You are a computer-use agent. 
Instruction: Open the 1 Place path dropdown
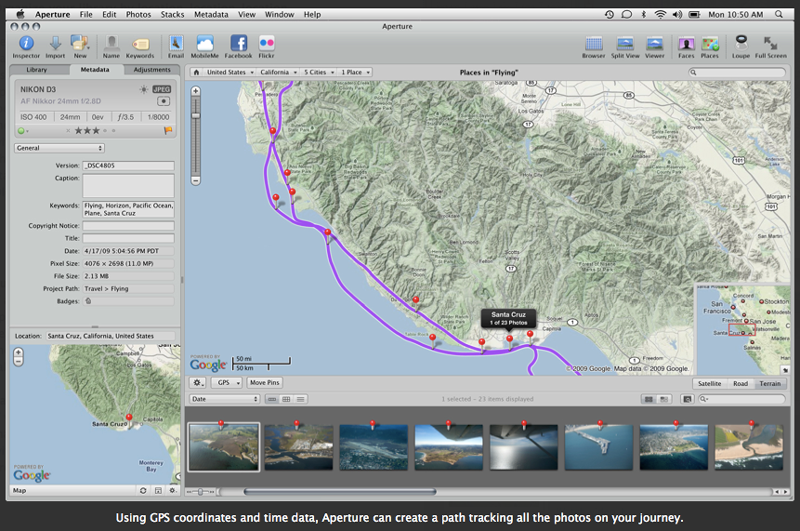[x=355, y=72]
